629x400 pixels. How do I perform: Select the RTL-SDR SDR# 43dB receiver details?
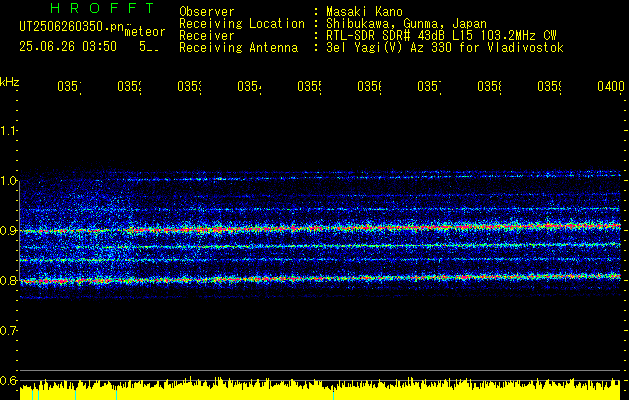441,36
